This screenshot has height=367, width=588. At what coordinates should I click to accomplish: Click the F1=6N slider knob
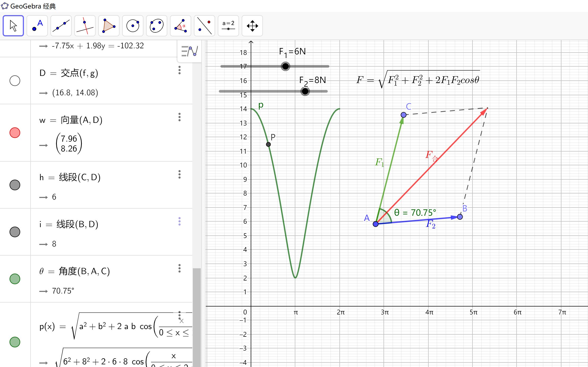click(x=286, y=66)
